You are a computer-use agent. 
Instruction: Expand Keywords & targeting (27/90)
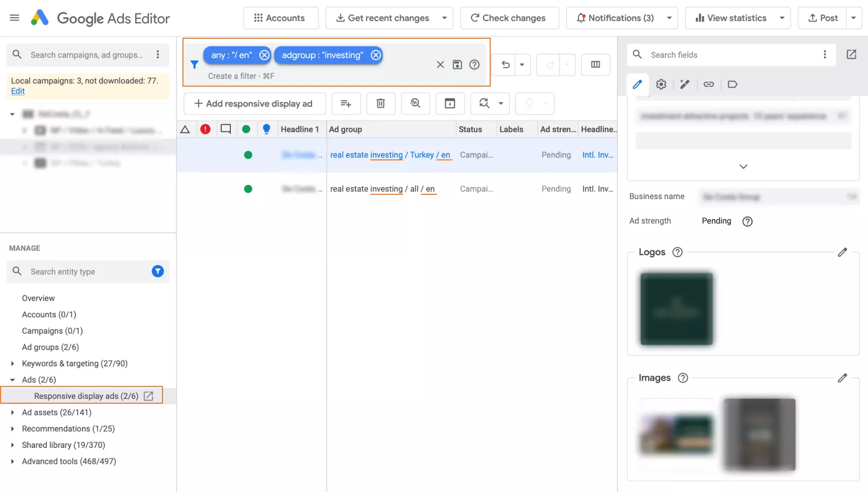click(x=12, y=364)
